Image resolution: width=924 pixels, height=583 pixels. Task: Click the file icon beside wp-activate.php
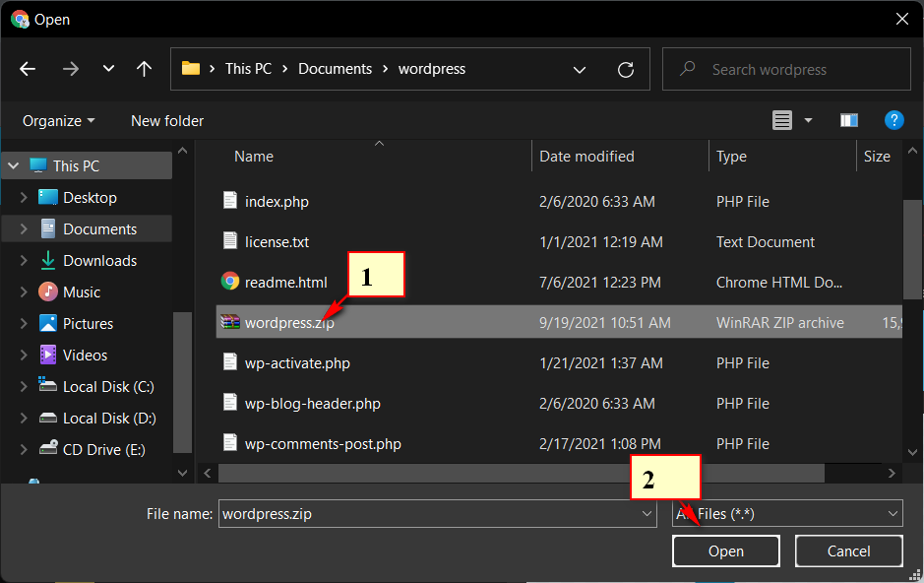coord(230,361)
